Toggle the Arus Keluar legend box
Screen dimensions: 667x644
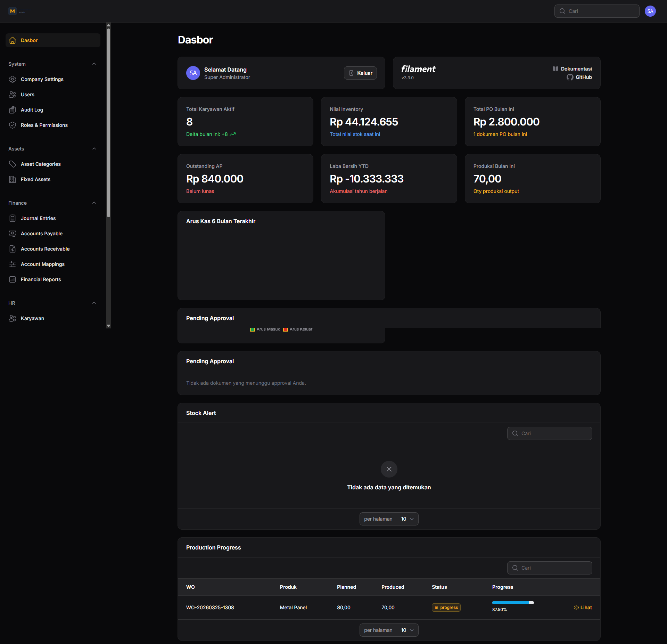coord(286,329)
